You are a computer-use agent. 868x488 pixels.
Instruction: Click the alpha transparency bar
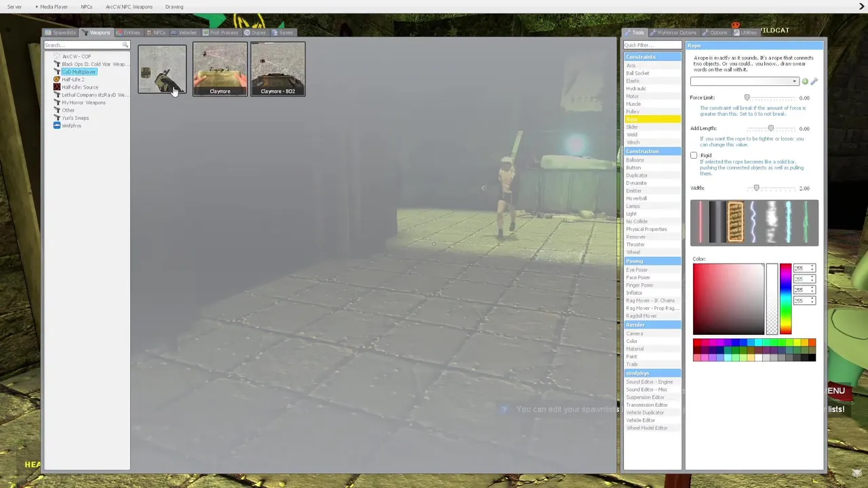tap(772, 299)
